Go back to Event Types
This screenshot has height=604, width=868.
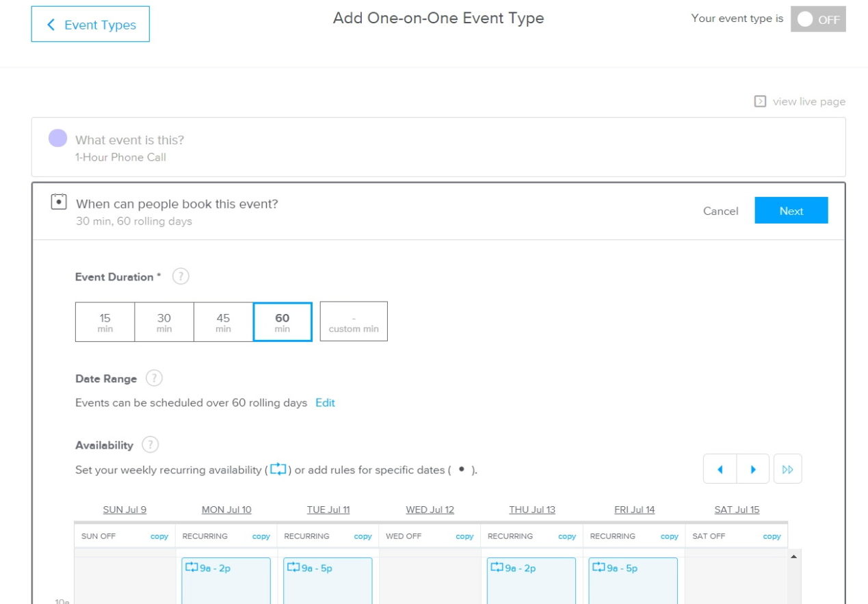[x=90, y=25]
